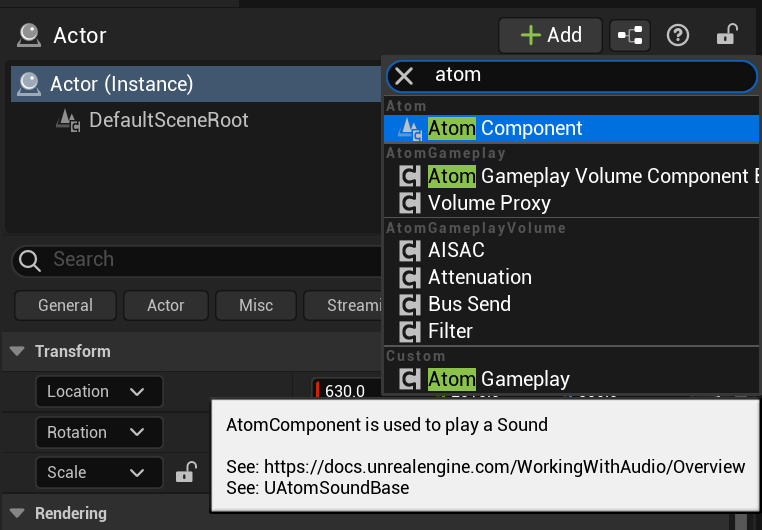Choose AISAC component
Image resolution: width=762 pixels, height=530 pixels.
tap(571, 250)
